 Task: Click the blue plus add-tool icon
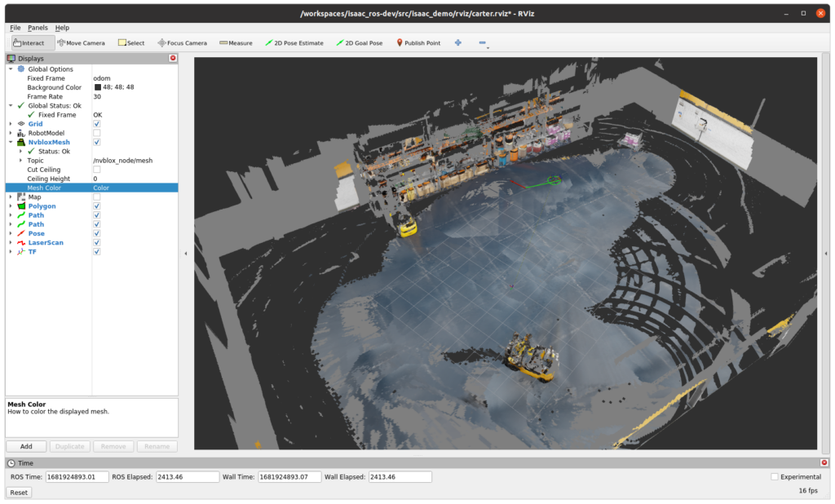point(458,42)
